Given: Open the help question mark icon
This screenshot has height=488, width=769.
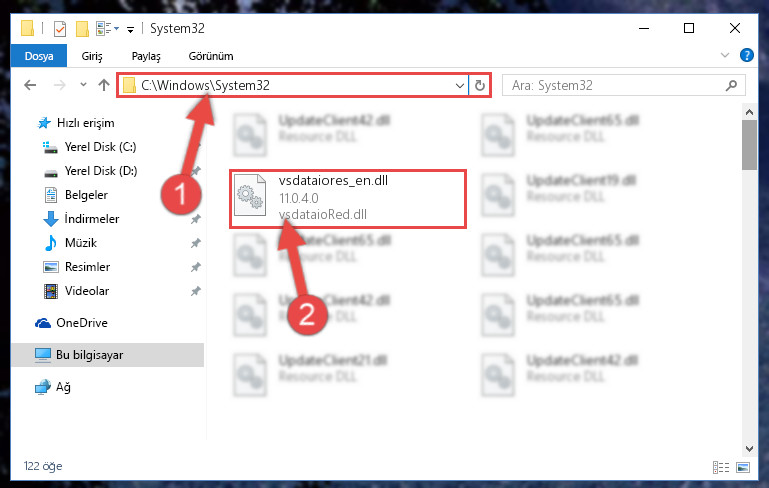Looking at the screenshot, I should click(x=746, y=55).
